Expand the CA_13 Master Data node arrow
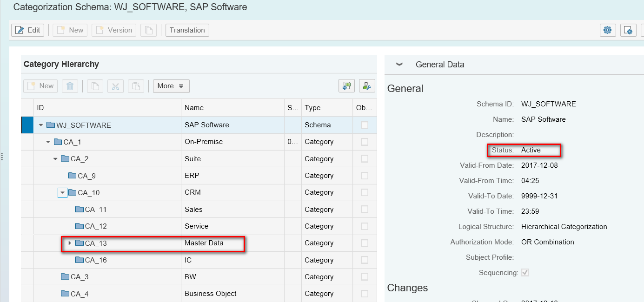Screen dimensions: 644x302 70,243
